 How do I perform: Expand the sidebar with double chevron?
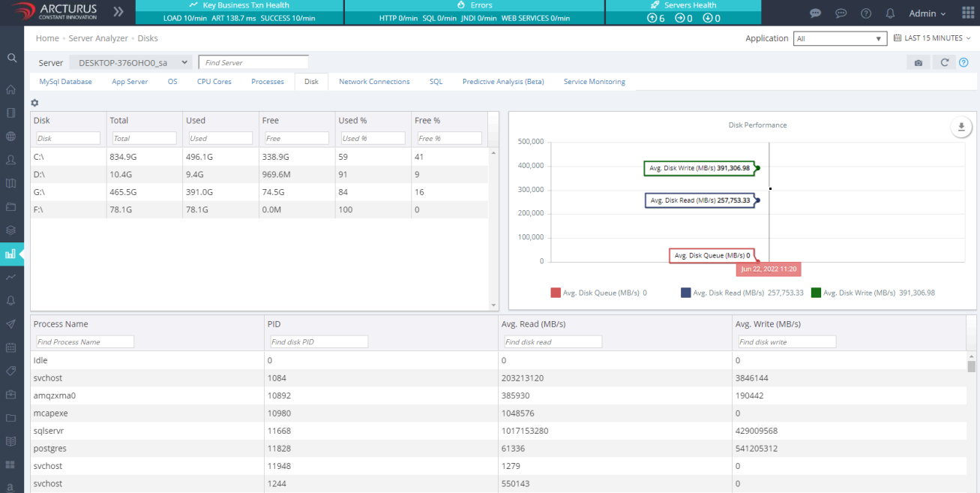coord(118,12)
